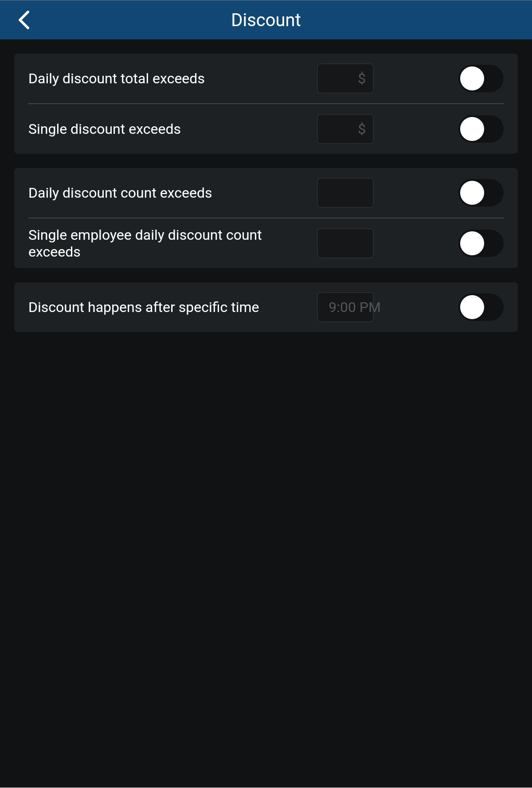Turn on Daily discount count exceeds
532x788 pixels.
(x=480, y=192)
